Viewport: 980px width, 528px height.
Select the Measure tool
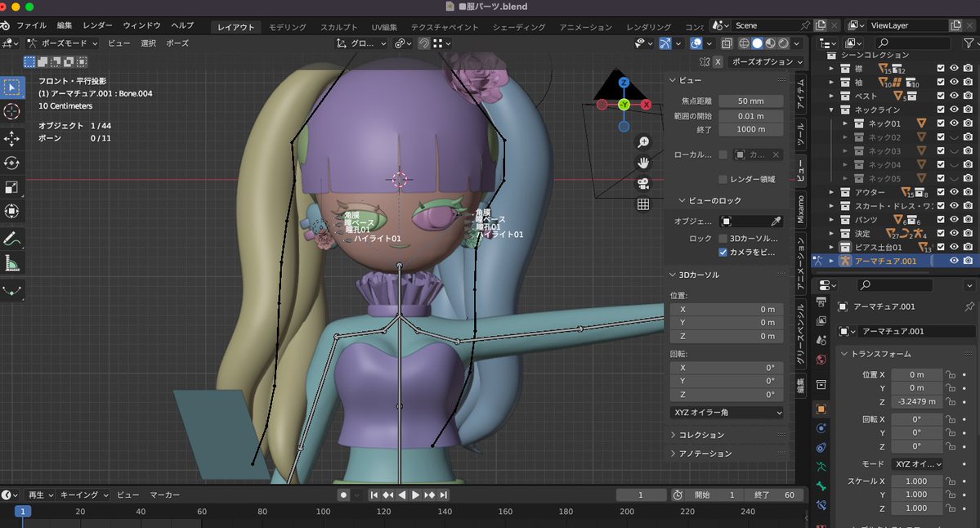[x=12, y=264]
